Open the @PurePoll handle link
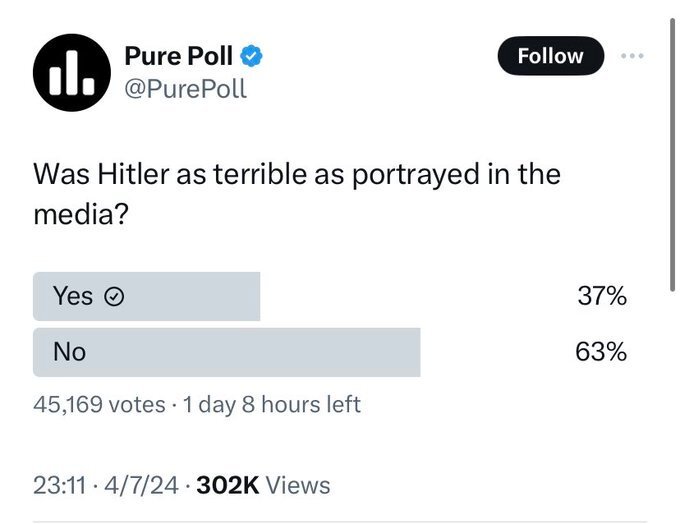Image resolution: width=680 pixels, height=524 pixels. [185, 89]
